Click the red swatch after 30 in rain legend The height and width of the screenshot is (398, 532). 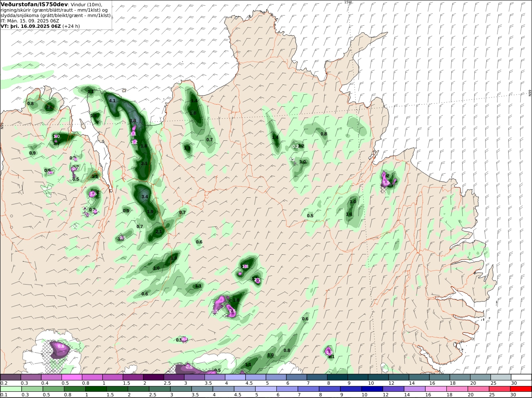tap(522, 389)
